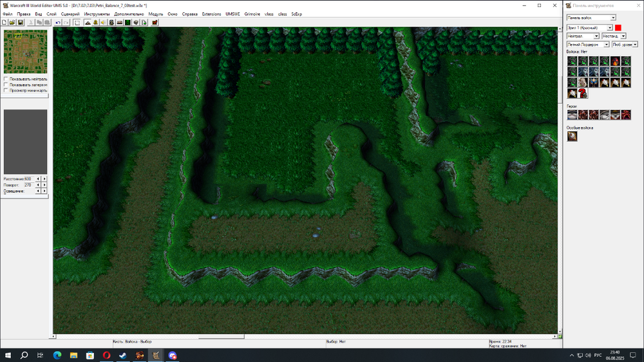
Task: Open the Сценарий menu
Action: coord(70,14)
